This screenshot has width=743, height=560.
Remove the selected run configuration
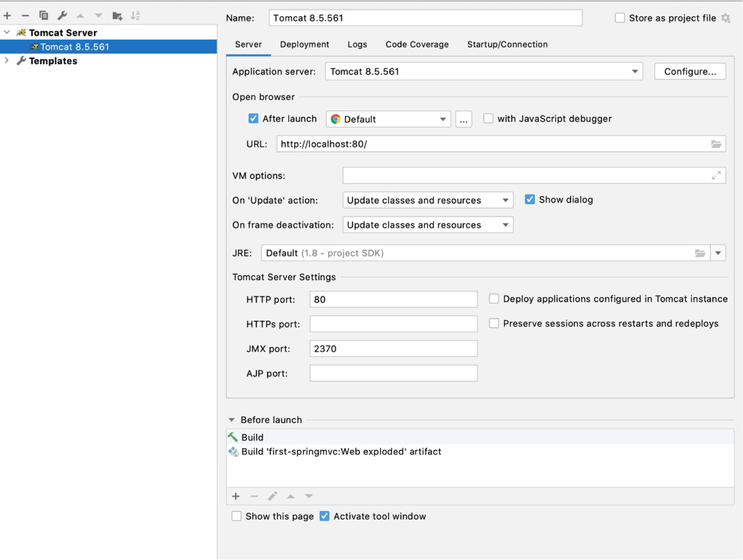(25, 16)
